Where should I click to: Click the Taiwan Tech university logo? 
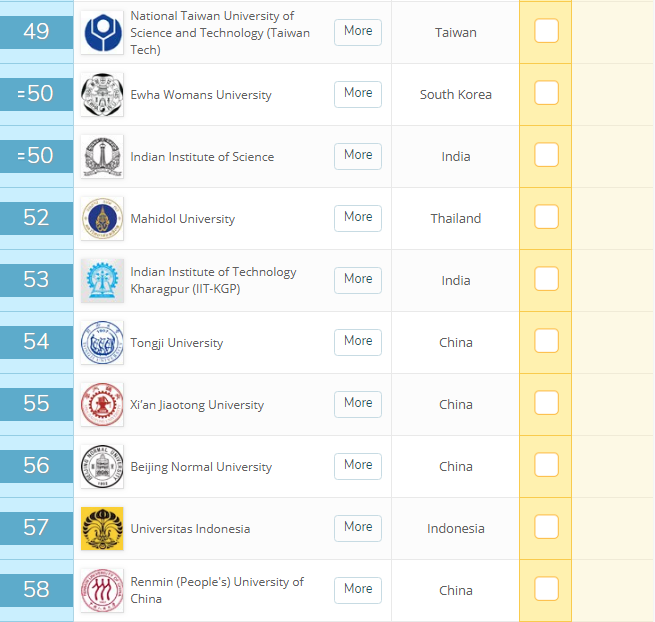(102, 32)
